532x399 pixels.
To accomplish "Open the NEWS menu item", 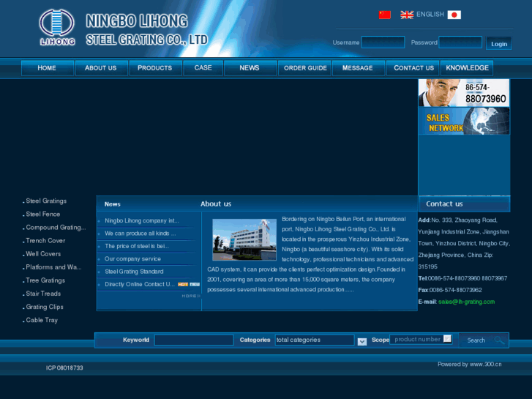I will (x=250, y=68).
